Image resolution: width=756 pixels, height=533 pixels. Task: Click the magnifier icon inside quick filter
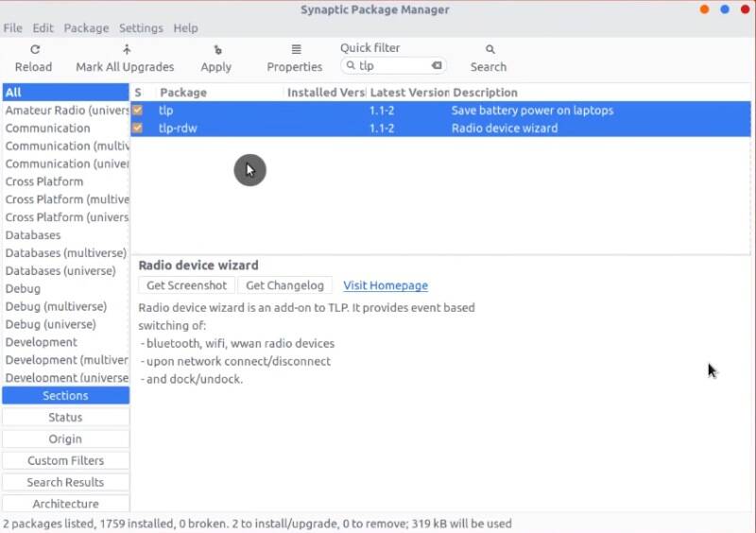pos(351,65)
